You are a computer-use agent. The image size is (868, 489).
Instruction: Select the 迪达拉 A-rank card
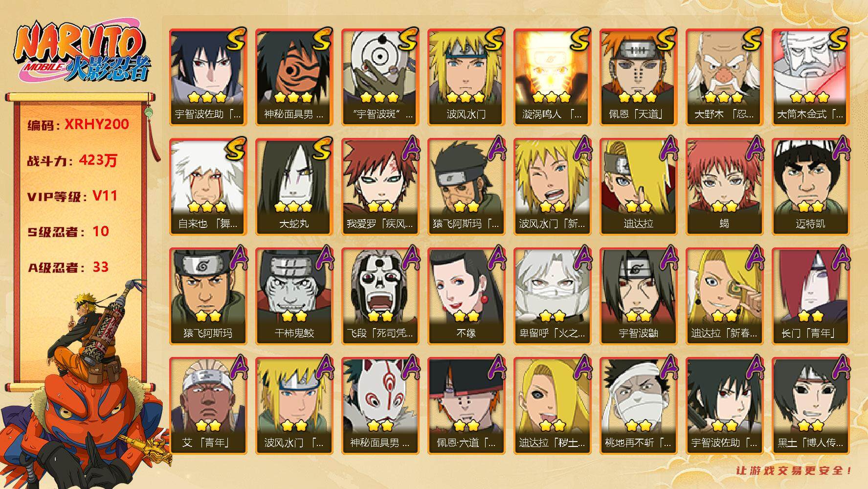(638, 186)
